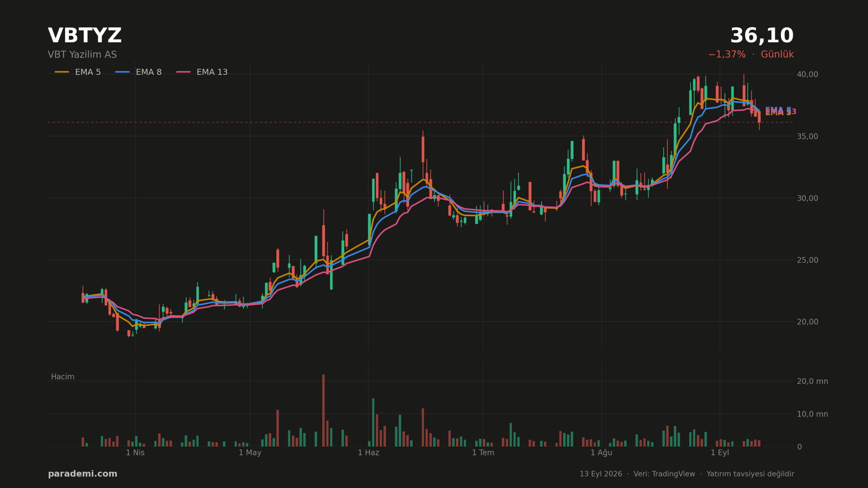This screenshot has height=488, width=868.
Task: Click the pink EMA 13 legend line swatch
Action: coord(183,72)
